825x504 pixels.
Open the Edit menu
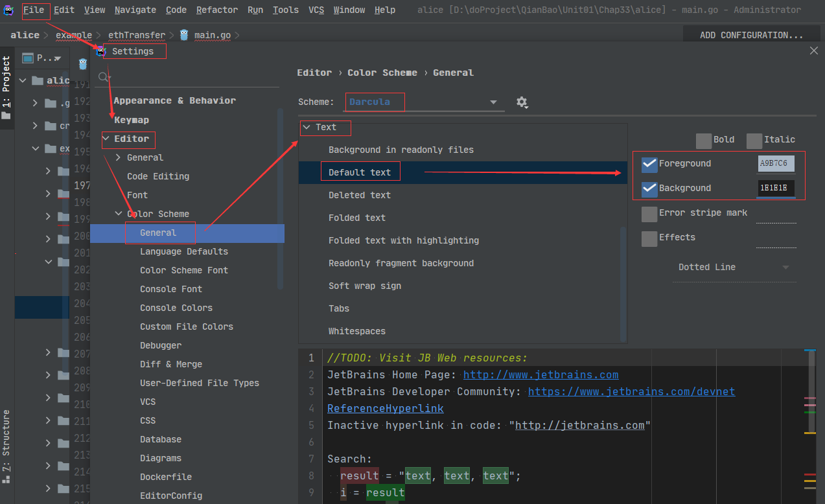(64, 10)
